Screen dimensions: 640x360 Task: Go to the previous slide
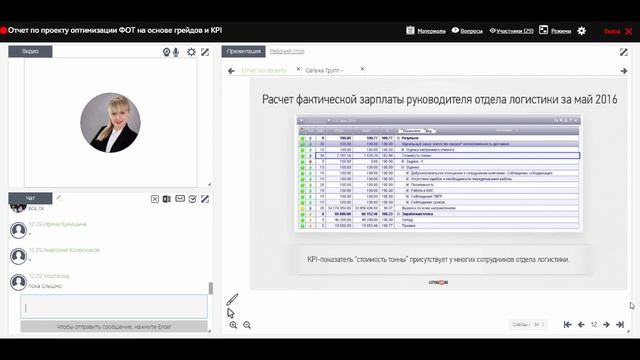[581, 324]
